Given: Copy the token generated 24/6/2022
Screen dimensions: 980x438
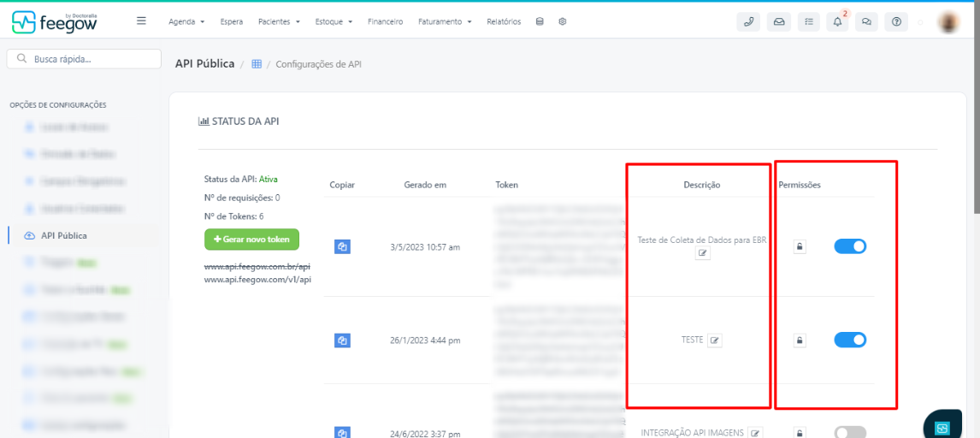Looking at the screenshot, I should click(342, 432).
